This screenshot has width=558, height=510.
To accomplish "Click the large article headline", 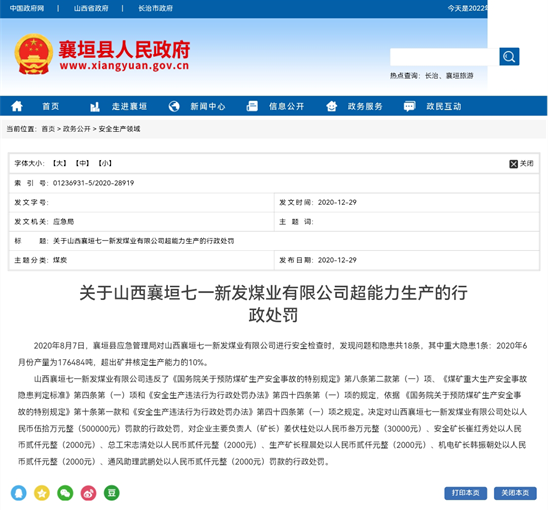I will pos(273,304).
